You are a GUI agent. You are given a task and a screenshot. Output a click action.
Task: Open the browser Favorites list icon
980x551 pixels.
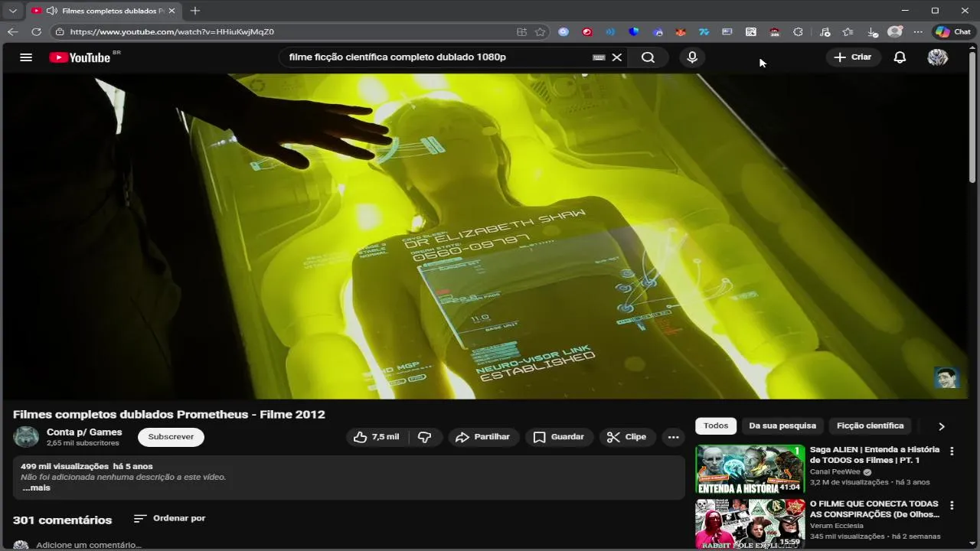click(x=848, y=32)
